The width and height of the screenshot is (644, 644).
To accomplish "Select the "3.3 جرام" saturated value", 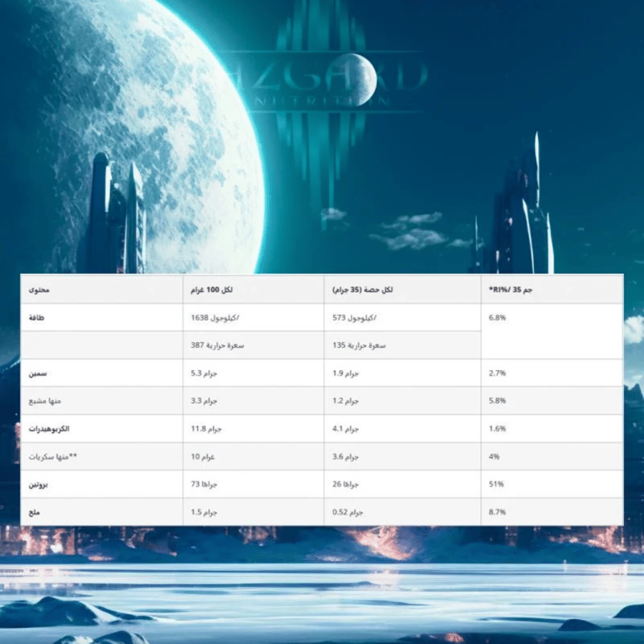I will click(x=204, y=401).
